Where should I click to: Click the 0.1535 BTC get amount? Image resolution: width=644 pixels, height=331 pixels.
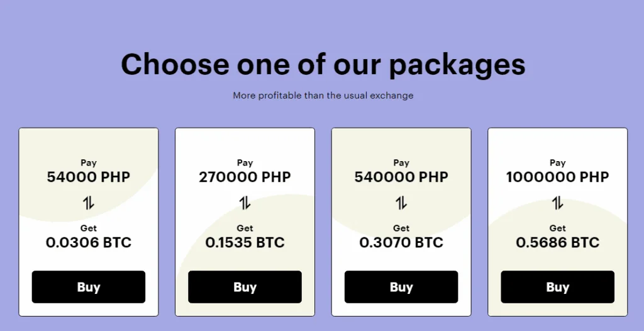click(x=245, y=242)
